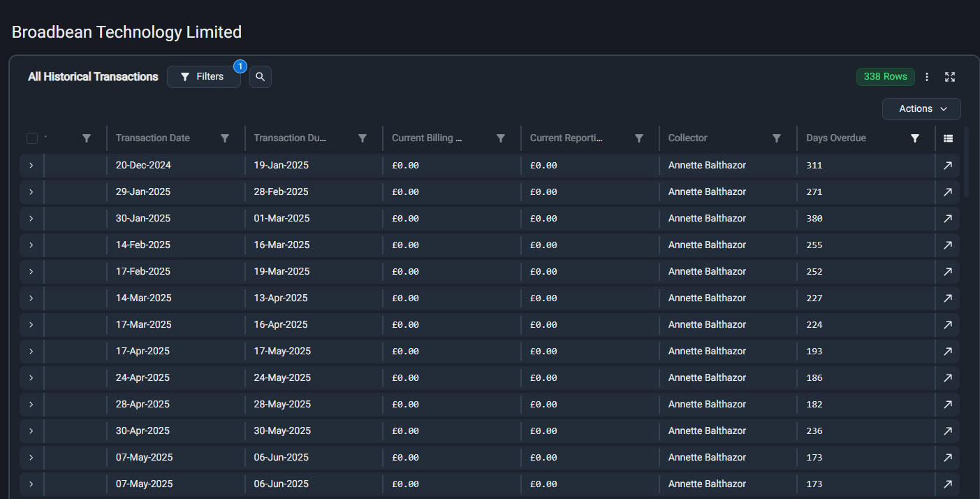980x499 pixels.
Task: Filter the Current Billing column
Action: tap(501, 138)
